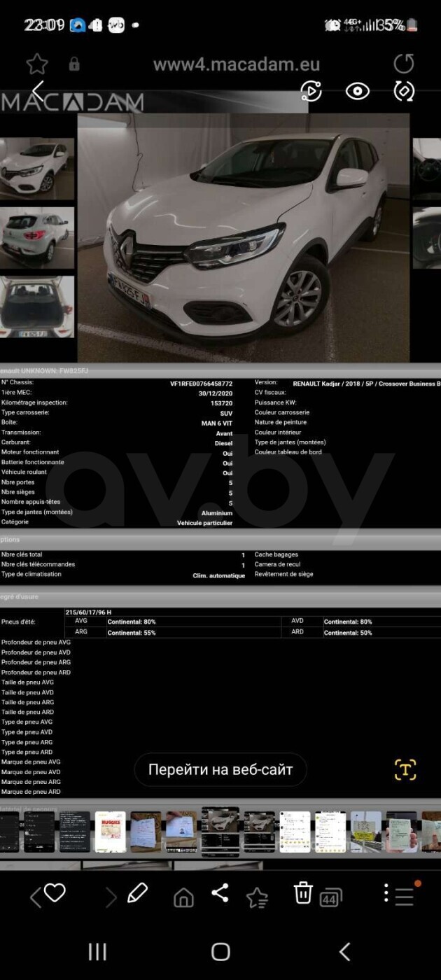This screenshot has width=441, height=980.
Task: Tap the browser forward chevron
Action: (111, 897)
